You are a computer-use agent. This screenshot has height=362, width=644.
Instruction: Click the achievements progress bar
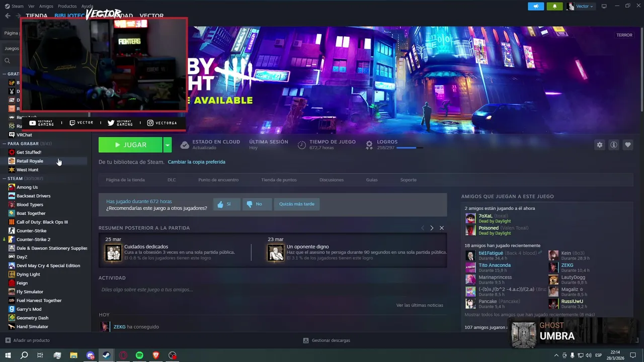[410, 148]
